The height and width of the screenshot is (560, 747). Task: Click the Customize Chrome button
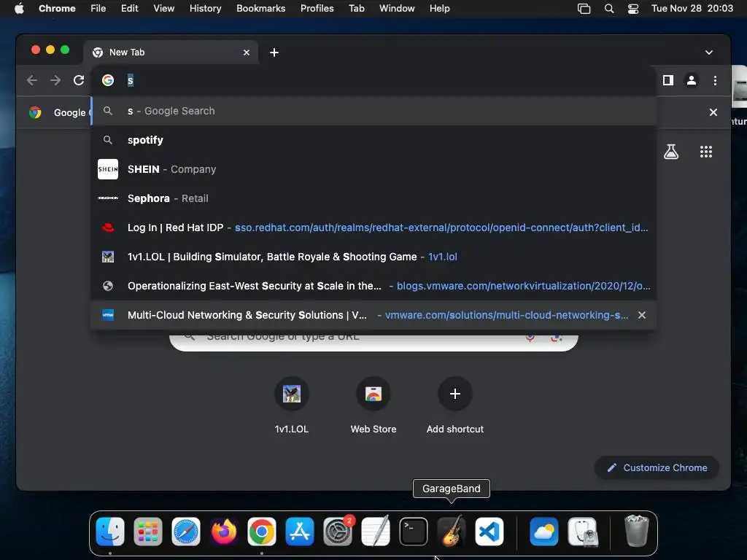coord(657,467)
